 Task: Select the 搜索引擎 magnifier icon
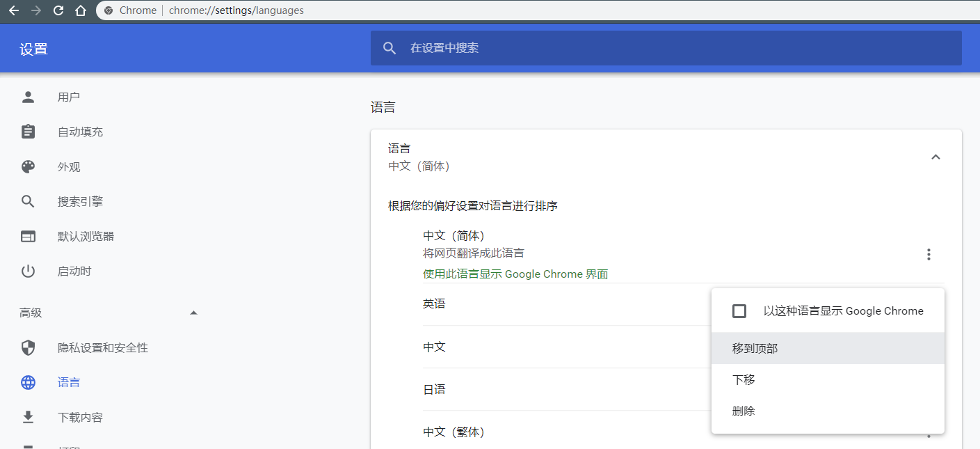pyautogui.click(x=28, y=201)
